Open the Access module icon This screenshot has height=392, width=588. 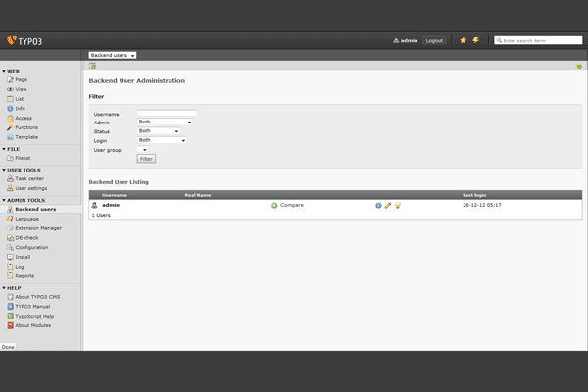[x=10, y=119]
